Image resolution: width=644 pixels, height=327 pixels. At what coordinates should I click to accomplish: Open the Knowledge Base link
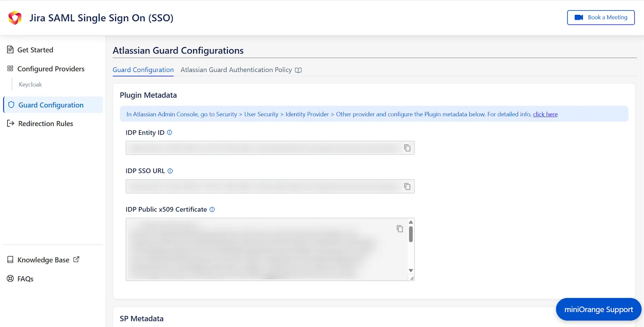click(x=43, y=260)
